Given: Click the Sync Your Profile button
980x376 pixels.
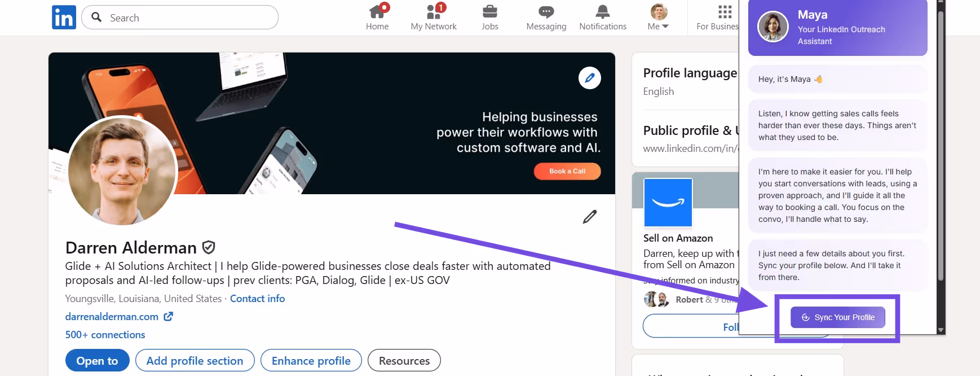Looking at the screenshot, I should point(838,317).
